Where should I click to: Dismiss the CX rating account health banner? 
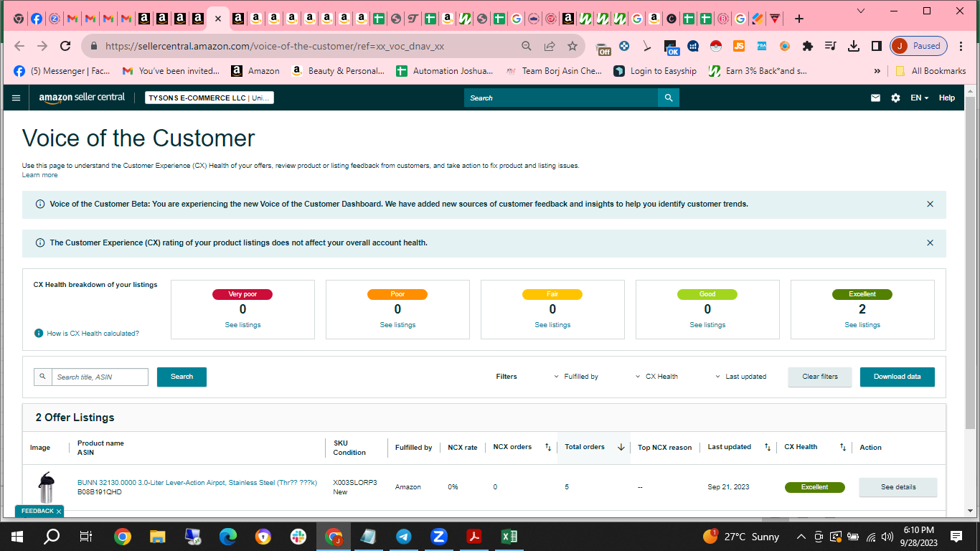coord(930,243)
